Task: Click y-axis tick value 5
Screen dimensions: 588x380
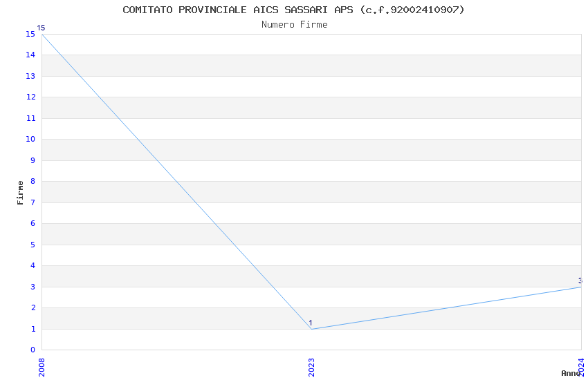Action: point(33,245)
